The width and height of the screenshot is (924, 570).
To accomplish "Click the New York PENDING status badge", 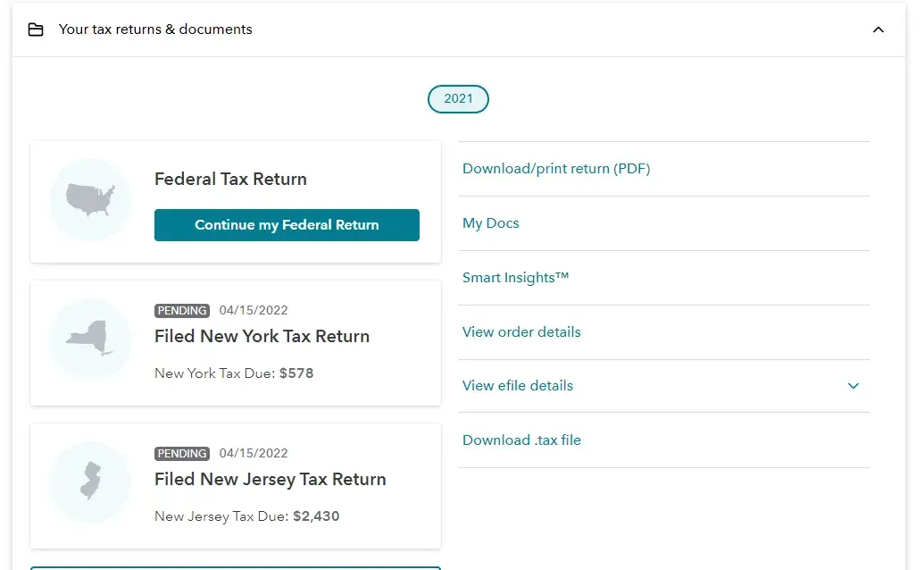I will pyautogui.click(x=182, y=311).
